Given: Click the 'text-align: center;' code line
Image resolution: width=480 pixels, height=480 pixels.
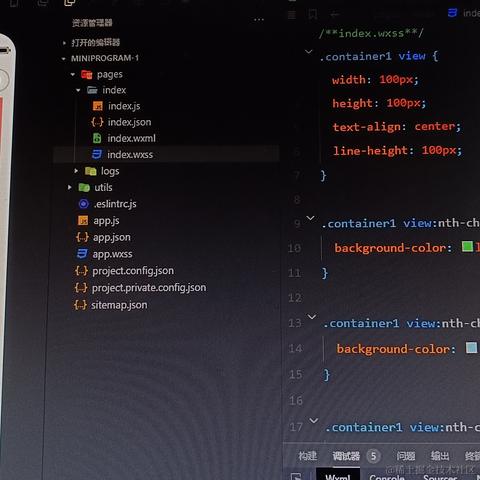Looking at the screenshot, I should click(x=397, y=127).
